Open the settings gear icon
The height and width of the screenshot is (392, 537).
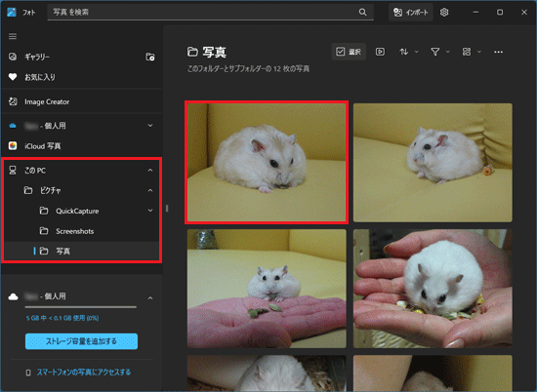click(444, 13)
